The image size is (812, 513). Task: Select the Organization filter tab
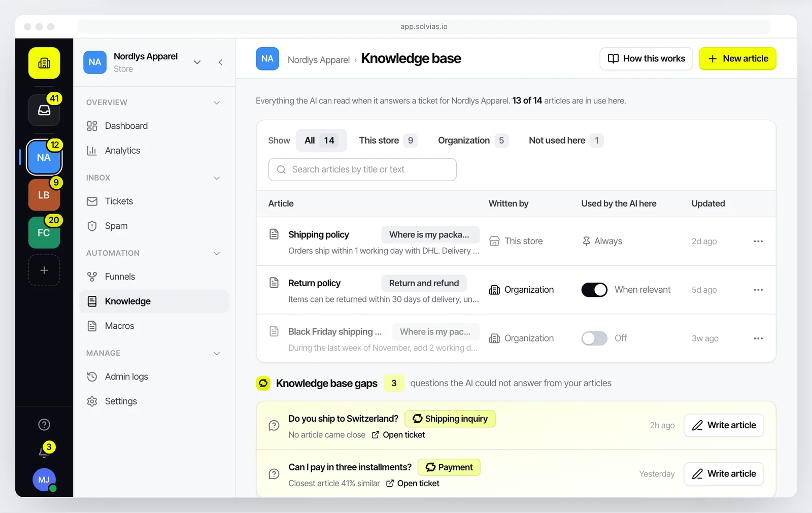(x=473, y=141)
